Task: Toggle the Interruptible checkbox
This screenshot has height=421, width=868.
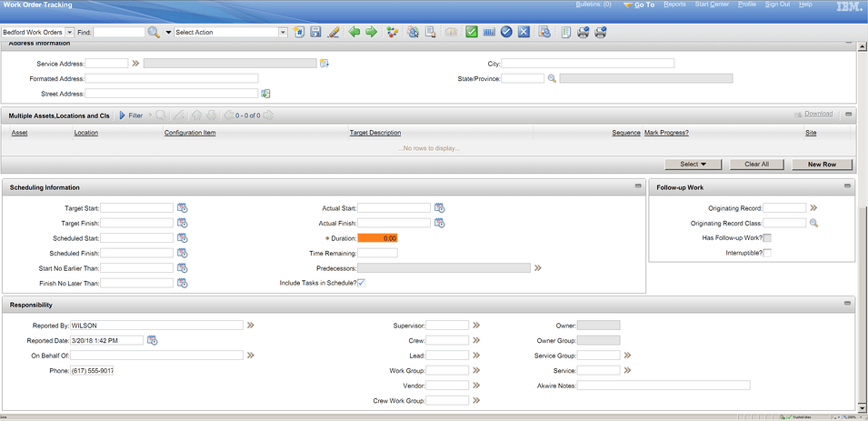Action: (x=767, y=253)
